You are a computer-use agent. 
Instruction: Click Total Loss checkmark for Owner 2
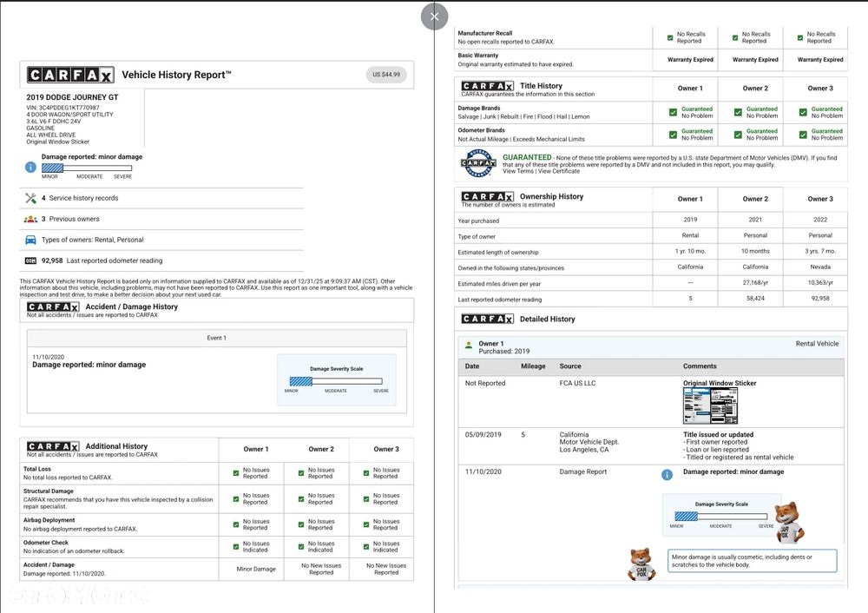click(x=301, y=473)
